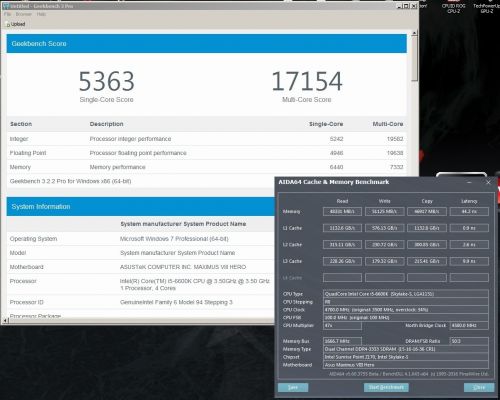Select the Integer row description
The width and height of the screenshot is (500, 400).
[130, 139]
